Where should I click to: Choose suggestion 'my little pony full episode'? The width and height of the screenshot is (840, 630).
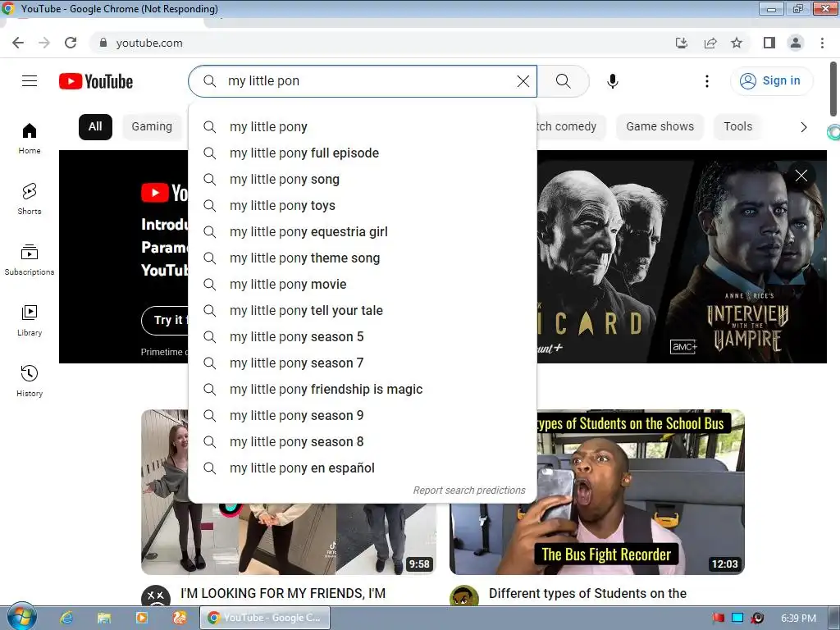pyautogui.click(x=363, y=153)
